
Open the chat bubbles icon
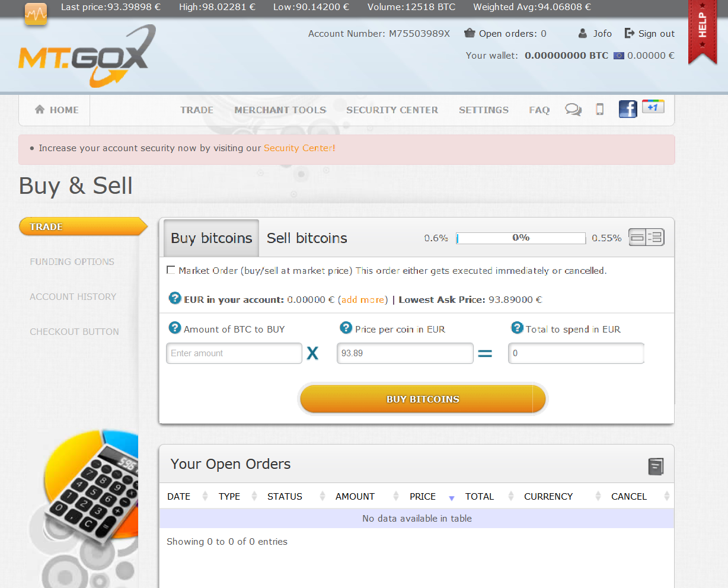pyautogui.click(x=573, y=110)
